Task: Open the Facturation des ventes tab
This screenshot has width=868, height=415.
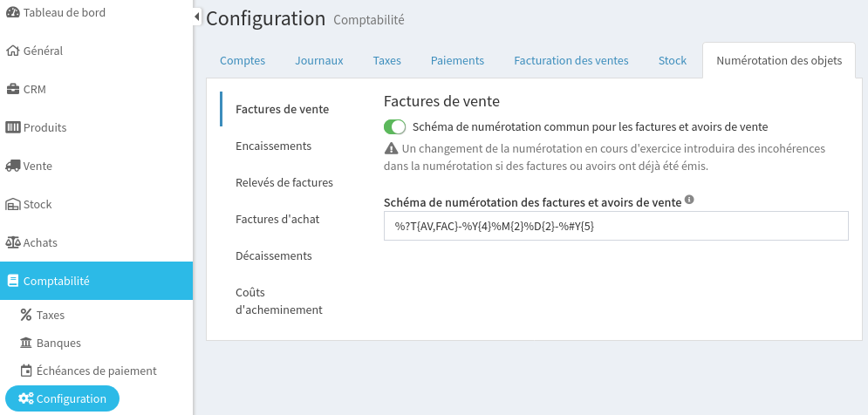Action: [571, 60]
